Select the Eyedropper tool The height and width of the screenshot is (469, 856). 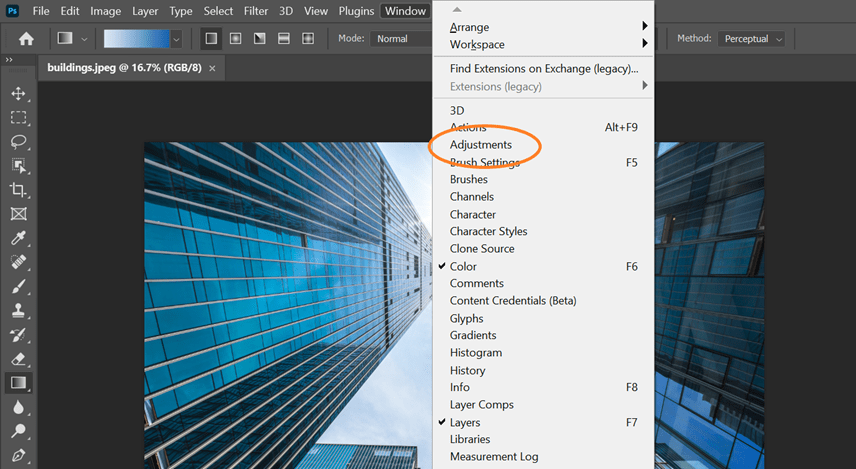(18, 238)
